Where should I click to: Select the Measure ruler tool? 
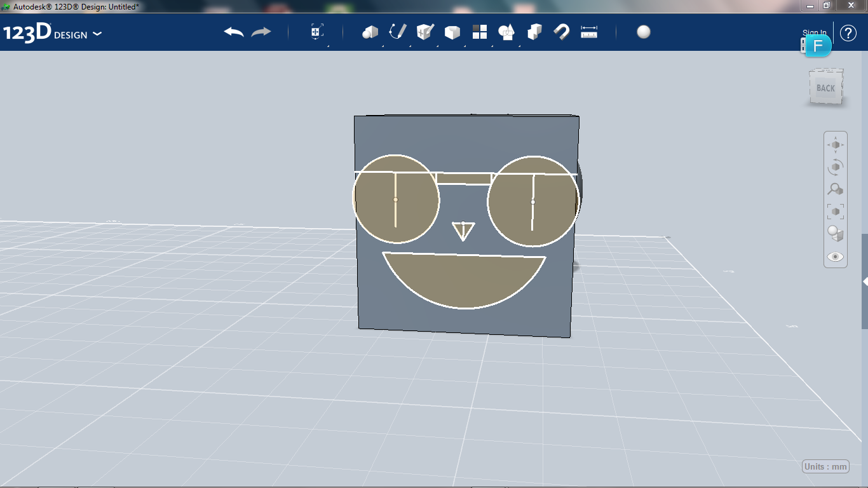click(589, 32)
